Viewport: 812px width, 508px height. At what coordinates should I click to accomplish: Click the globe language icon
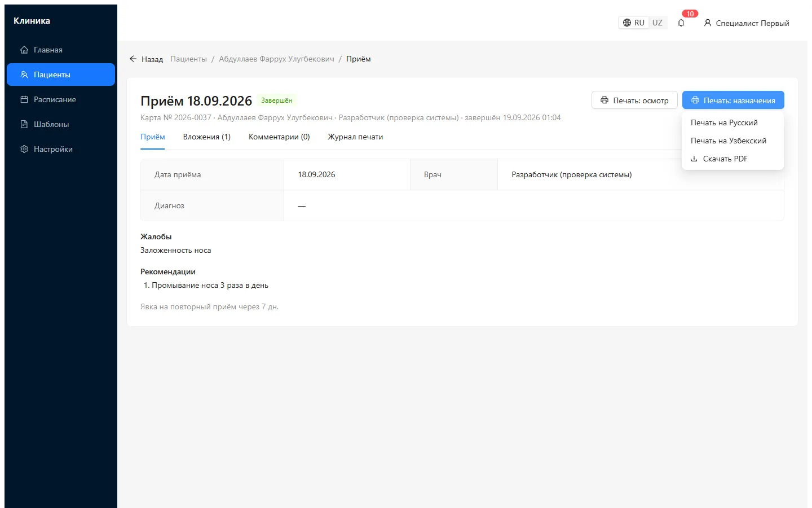point(627,23)
